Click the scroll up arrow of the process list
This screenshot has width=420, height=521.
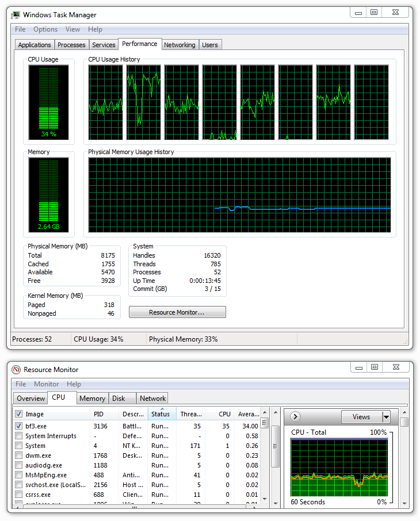(265, 413)
